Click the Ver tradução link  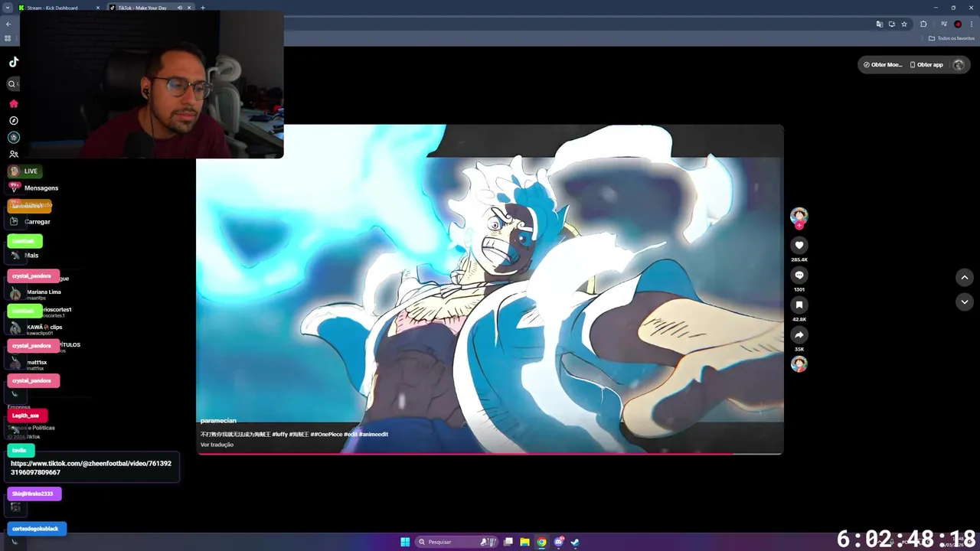(x=217, y=445)
